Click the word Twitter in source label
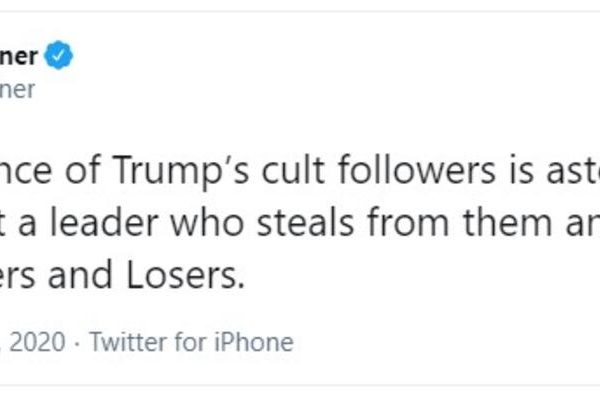Image resolution: width=600 pixels, height=400 pixels. (x=122, y=343)
